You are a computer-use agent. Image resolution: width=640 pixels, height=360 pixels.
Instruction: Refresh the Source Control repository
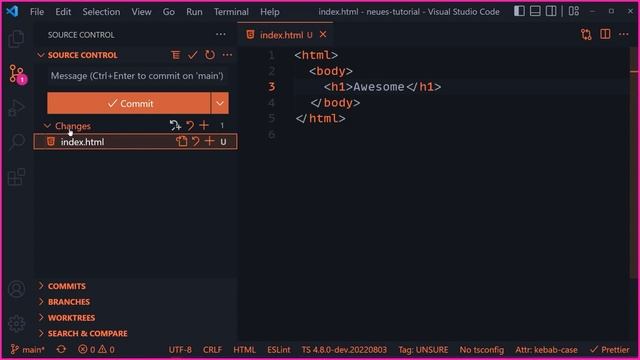pyautogui.click(x=210, y=55)
